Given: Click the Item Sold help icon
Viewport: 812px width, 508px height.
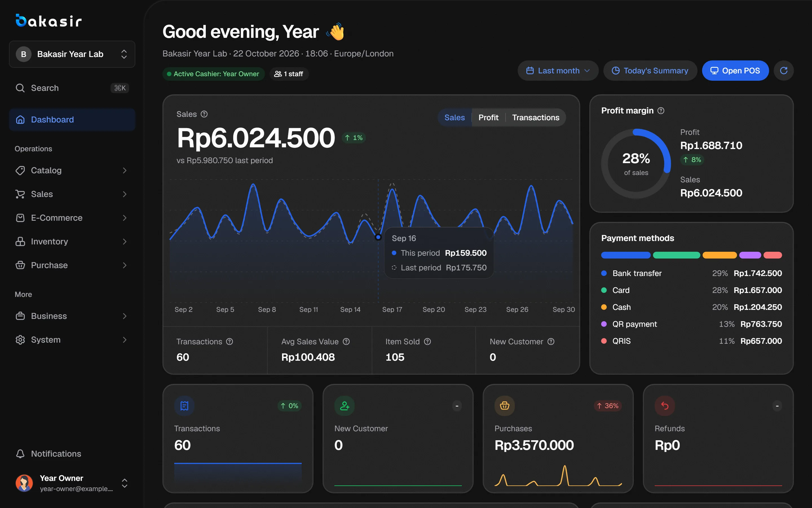Looking at the screenshot, I should click(427, 342).
